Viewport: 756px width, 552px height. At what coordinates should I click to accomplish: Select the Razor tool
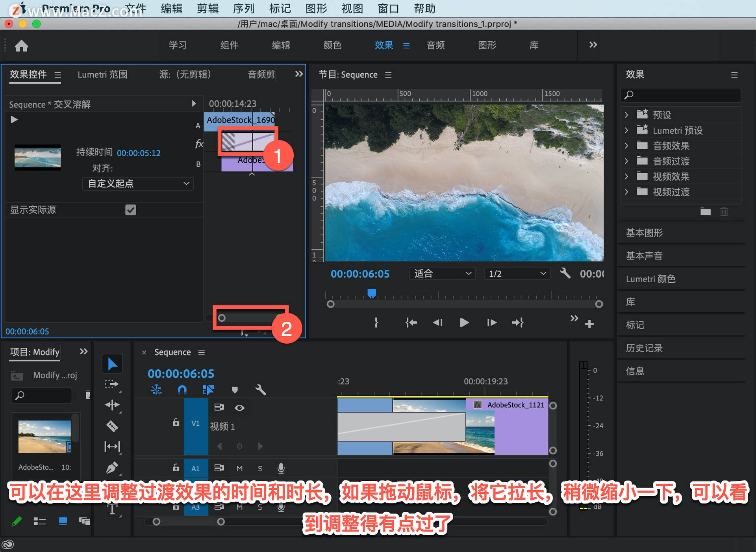point(112,426)
